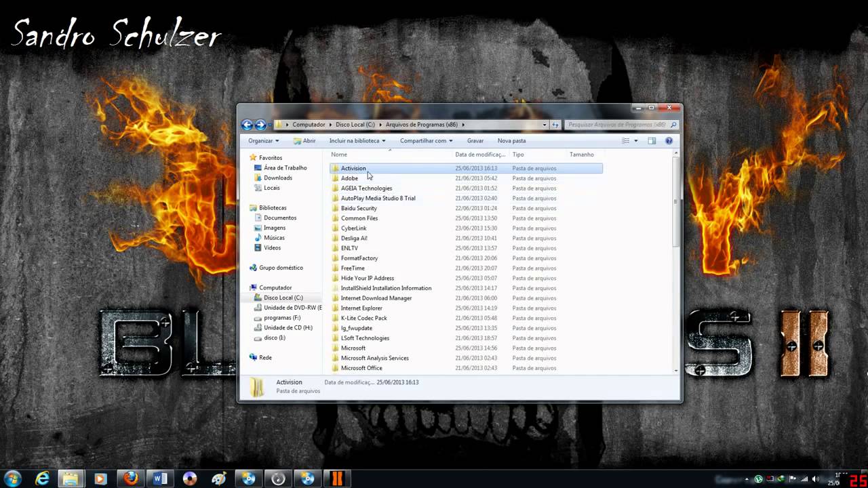Select the FormatFactory folder

(x=359, y=258)
